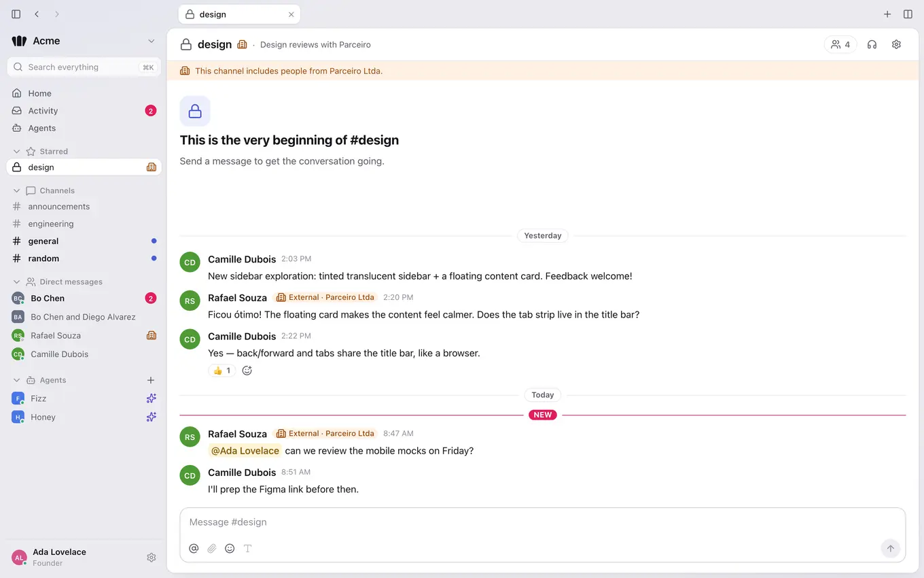Add new agent with plus icon
The width and height of the screenshot is (924, 578).
coord(151,380)
